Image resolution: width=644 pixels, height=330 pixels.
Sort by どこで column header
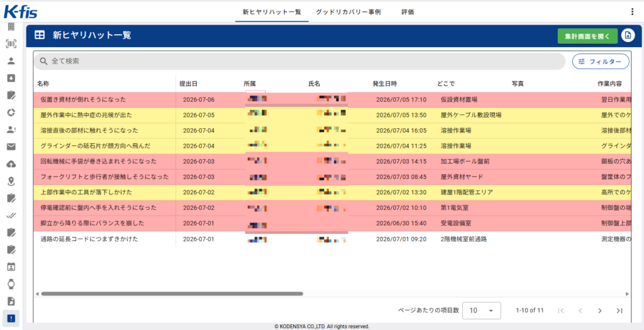[446, 84]
